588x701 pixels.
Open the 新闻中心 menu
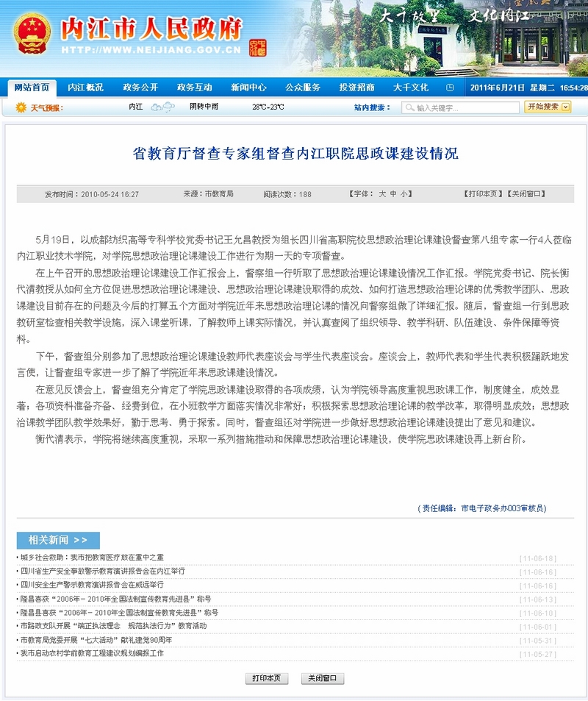pos(248,88)
